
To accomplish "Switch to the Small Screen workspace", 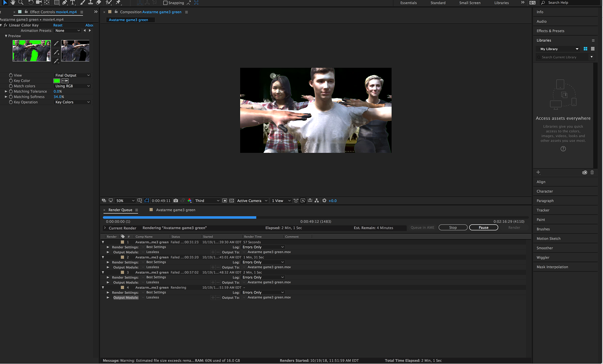I will [x=470, y=3].
